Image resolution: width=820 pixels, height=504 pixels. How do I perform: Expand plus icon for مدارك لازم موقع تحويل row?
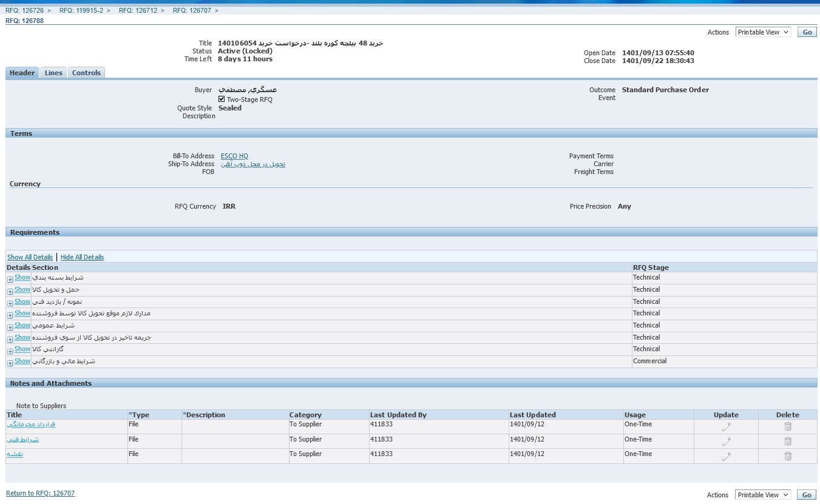(x=10, y=315)
